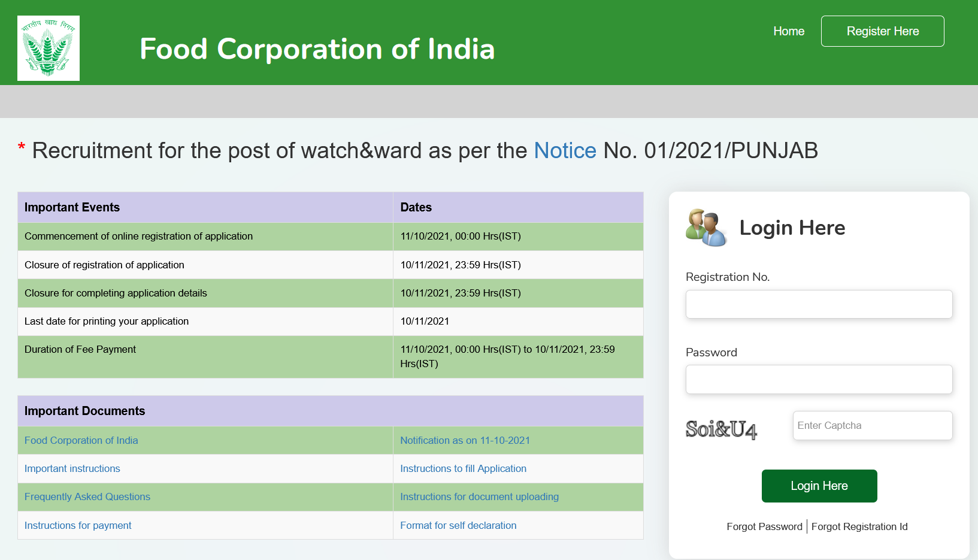Select 'Closure for completing application details' cell

(x=205, y=293)
